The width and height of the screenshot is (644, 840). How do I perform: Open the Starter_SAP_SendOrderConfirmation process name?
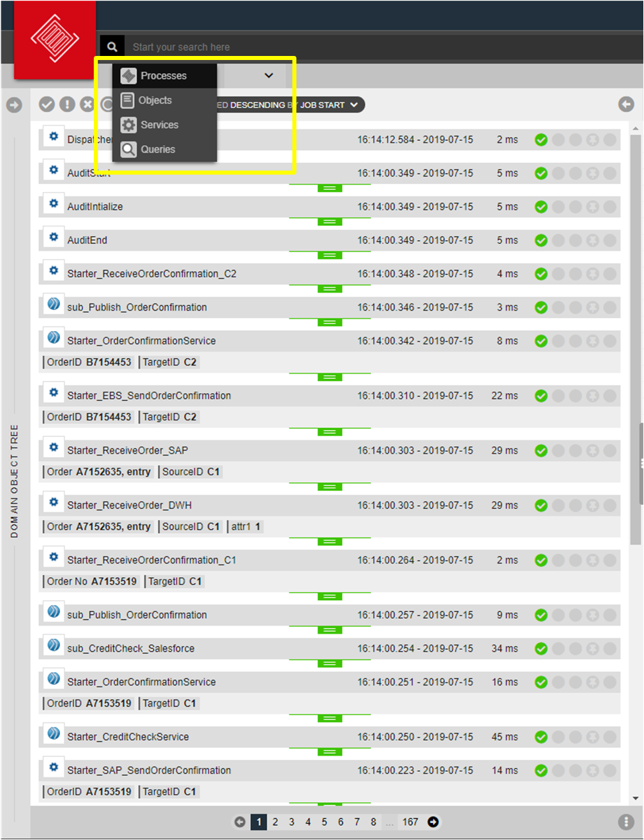(149, 770)
